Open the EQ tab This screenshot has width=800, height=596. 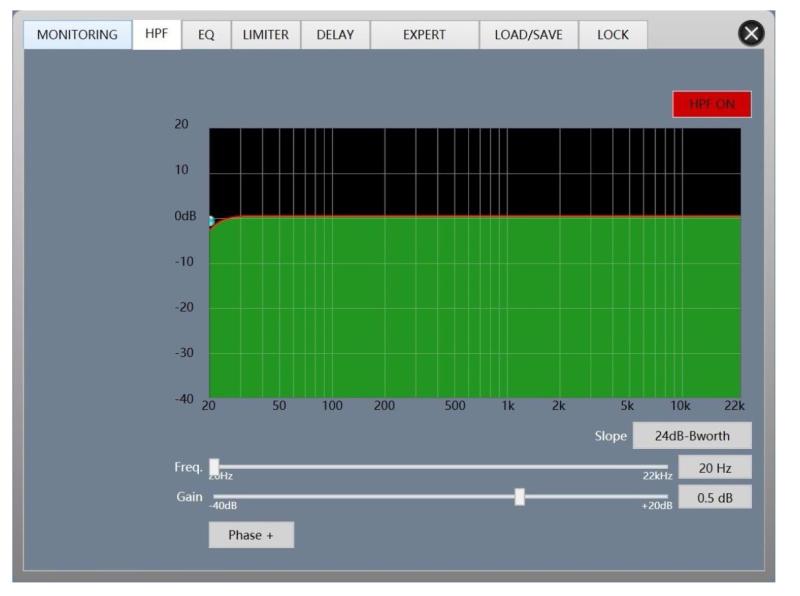(206, 34)
